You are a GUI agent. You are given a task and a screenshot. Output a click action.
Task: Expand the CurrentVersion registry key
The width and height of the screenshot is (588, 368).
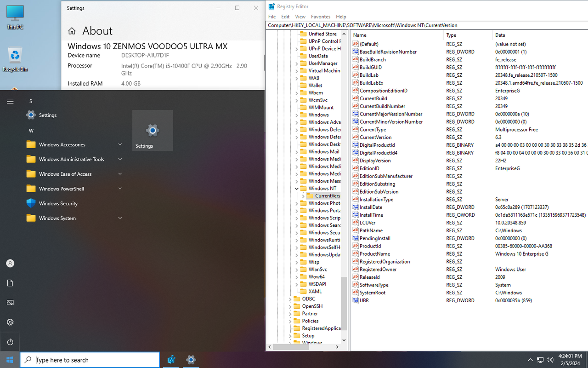tap(303, 196)
